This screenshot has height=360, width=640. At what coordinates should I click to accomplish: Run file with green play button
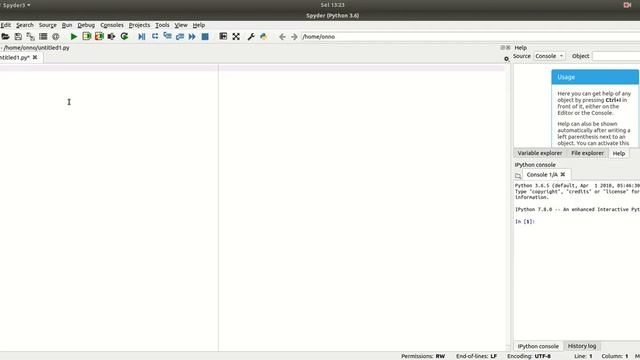[x=73, y=37]
